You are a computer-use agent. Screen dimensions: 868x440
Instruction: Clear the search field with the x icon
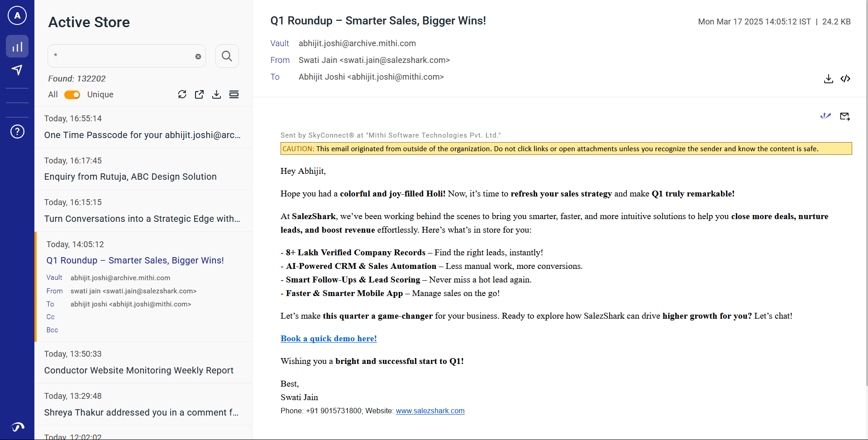tap(198, 57)
